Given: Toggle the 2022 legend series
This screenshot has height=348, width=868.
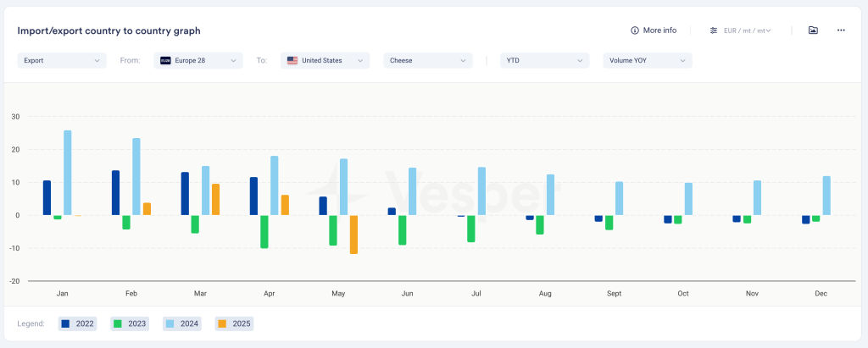Looking at the screenshot, I should pos(77,323).
